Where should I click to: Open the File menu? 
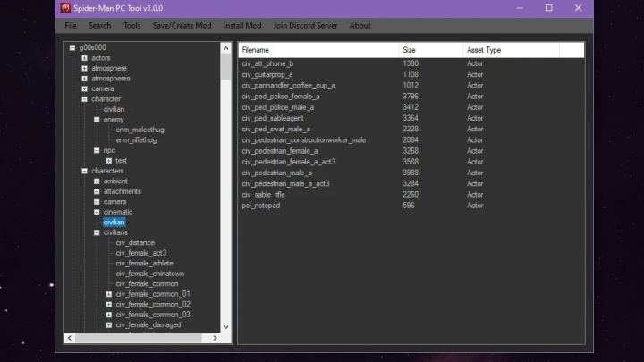pyautogui.click(x=71, y=25)
